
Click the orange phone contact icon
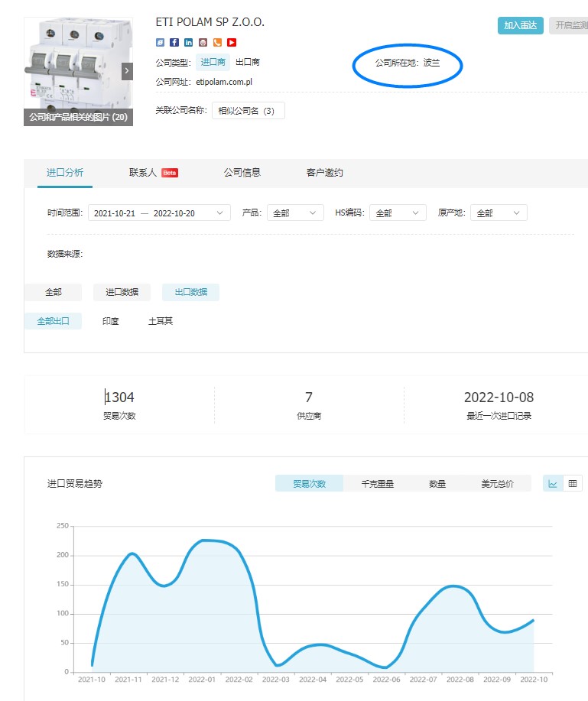(217, 43)
